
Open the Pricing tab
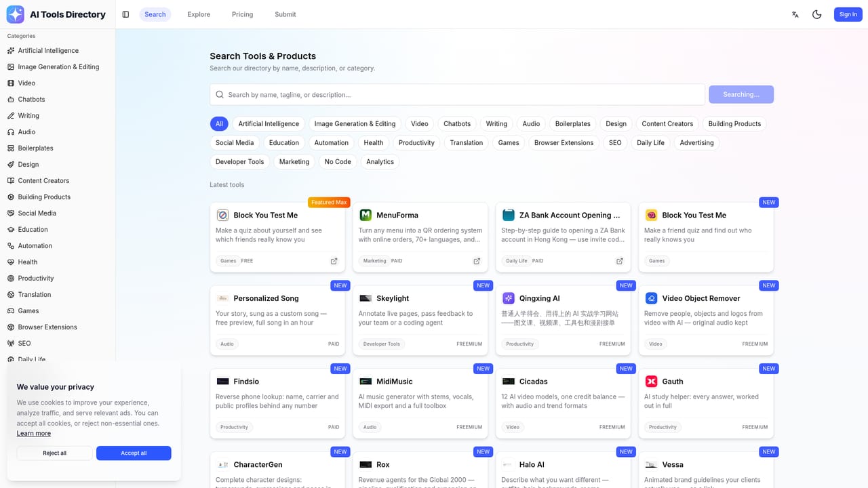click(242, 14)
